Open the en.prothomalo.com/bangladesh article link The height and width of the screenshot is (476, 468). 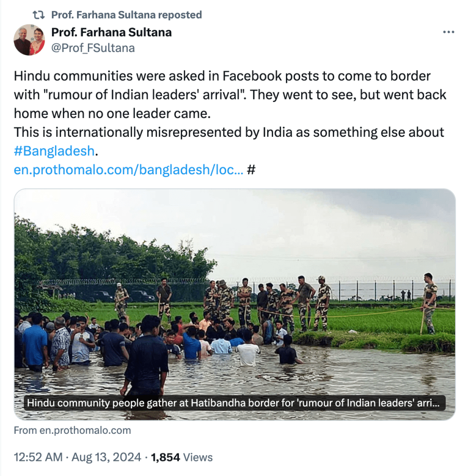128,170
